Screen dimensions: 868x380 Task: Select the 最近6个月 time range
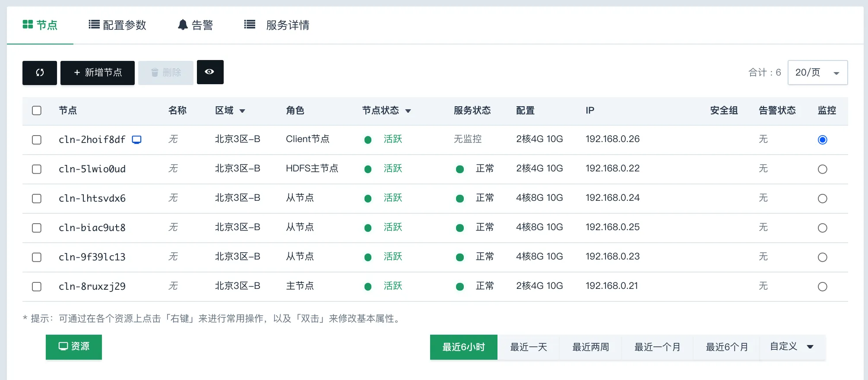(727, 347)
